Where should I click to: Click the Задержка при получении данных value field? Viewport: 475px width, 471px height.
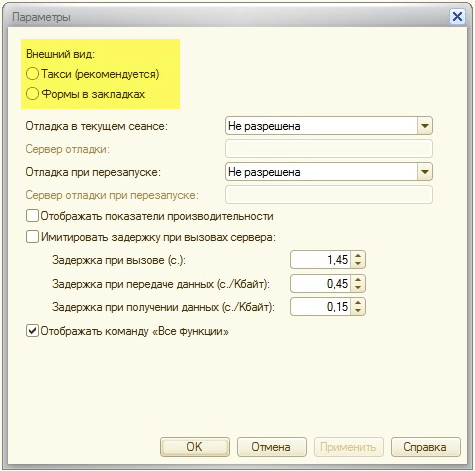pyautogui.click(x=321, y=307)
